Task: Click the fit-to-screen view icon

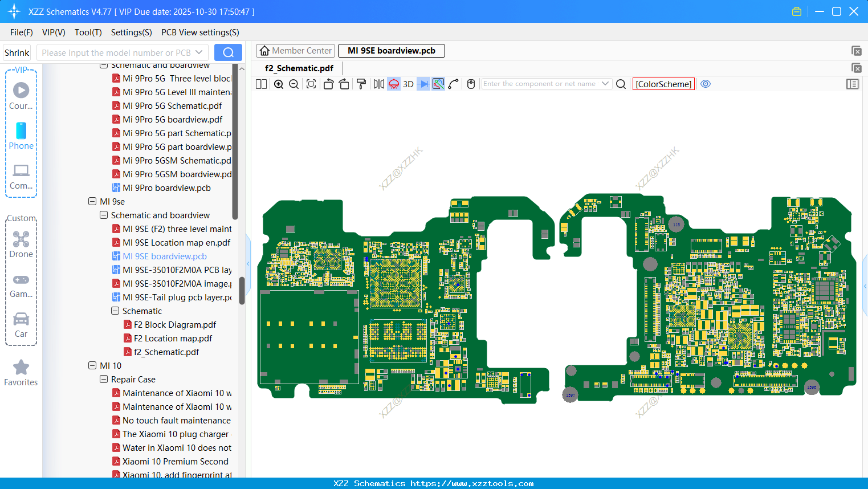Action: (311, 84)
